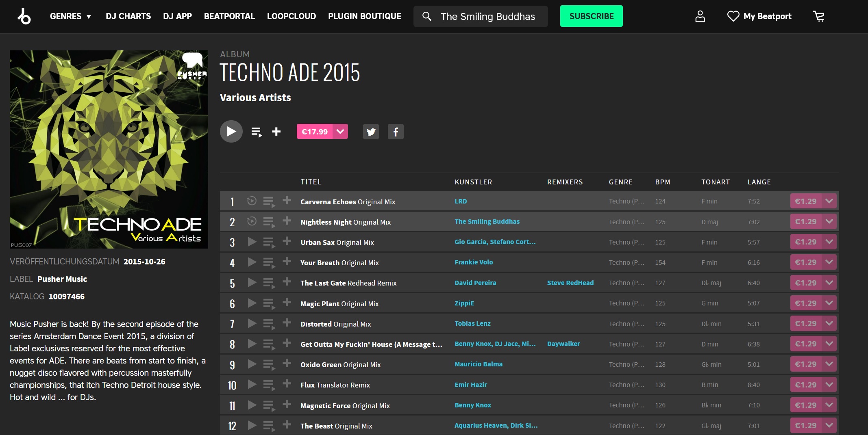Play Magic Plant track
This screenshot has width=868, height=435.
[252, 303]
